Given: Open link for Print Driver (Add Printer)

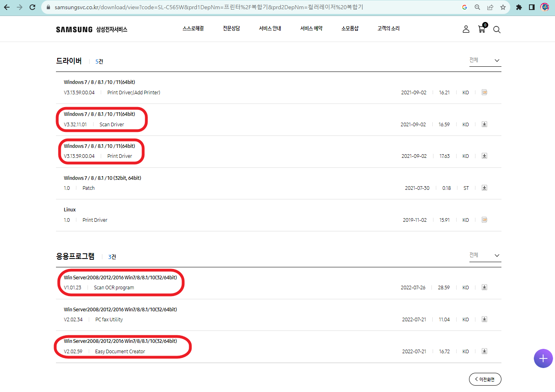Looking at the screenshot, I should 484,92.
